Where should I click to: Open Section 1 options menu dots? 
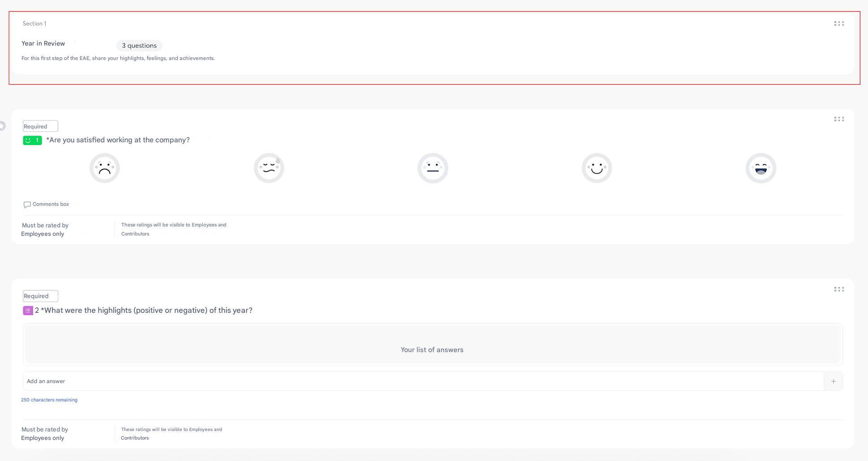(838, 24)
